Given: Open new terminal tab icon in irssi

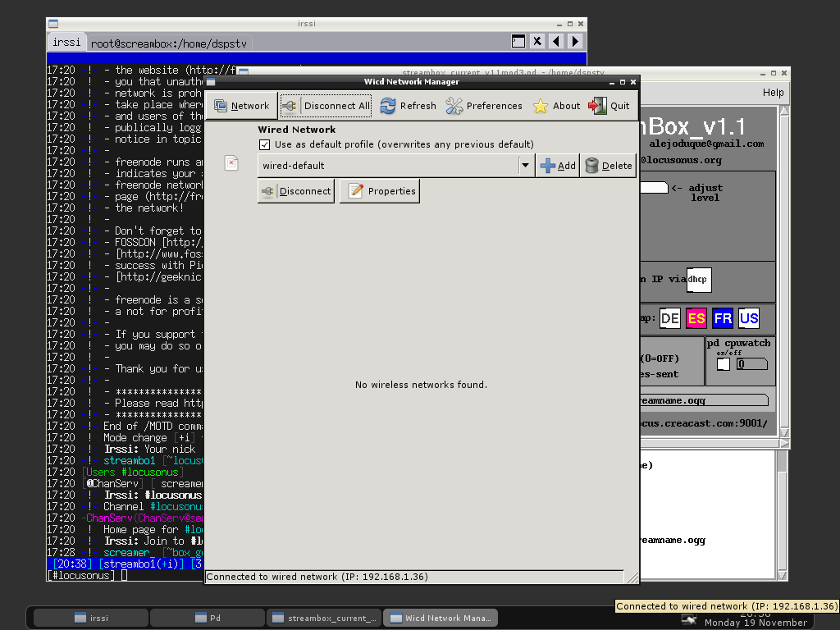Looking at the screenshot, I should pyautogui.click(x=518, y=41).
